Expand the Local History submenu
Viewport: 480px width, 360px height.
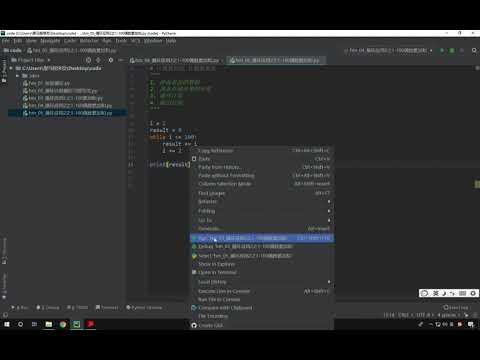point(262,282)
